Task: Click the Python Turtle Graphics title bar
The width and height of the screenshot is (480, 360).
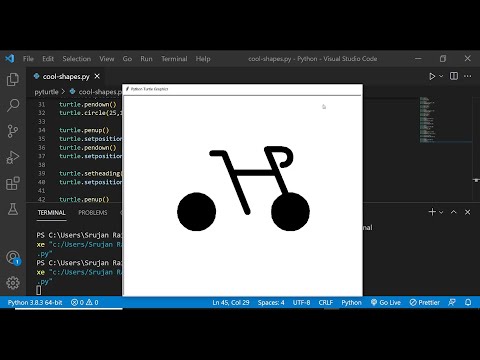Action: coord(242,89)
